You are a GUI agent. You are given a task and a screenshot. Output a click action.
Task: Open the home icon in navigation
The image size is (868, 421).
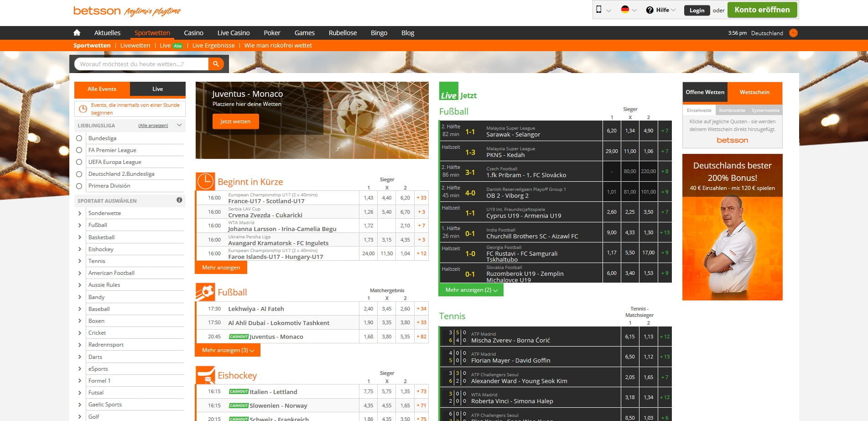[x=77, y=32]
